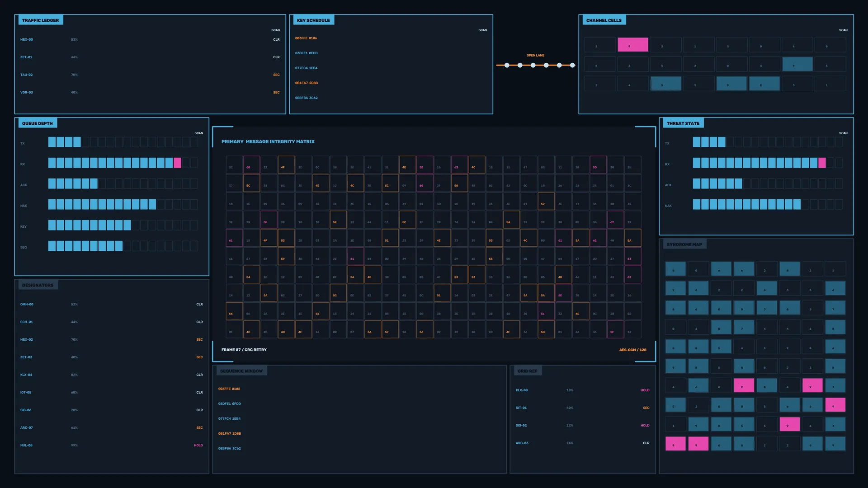Click the first node on Open Lane track
Image resolution: width=868 pixels, height=488 pixels.
tap(507, 66)
